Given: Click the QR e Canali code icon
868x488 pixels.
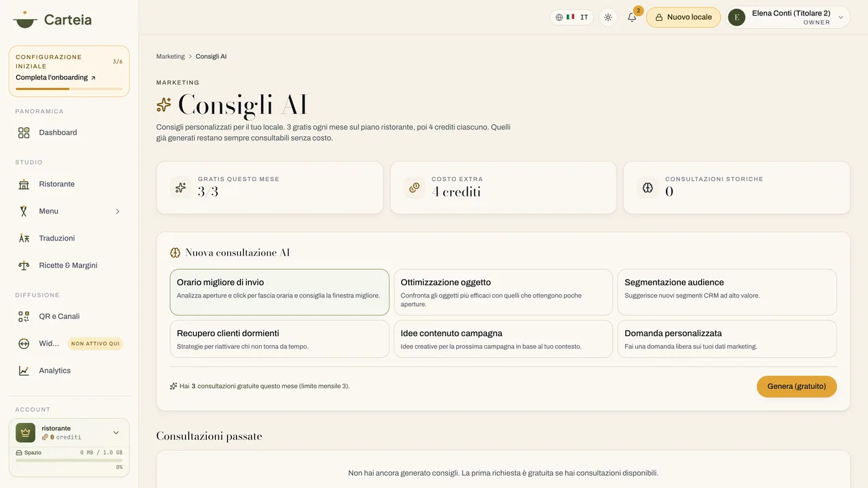Looking at the screenshot, I should tap(24, 317).
